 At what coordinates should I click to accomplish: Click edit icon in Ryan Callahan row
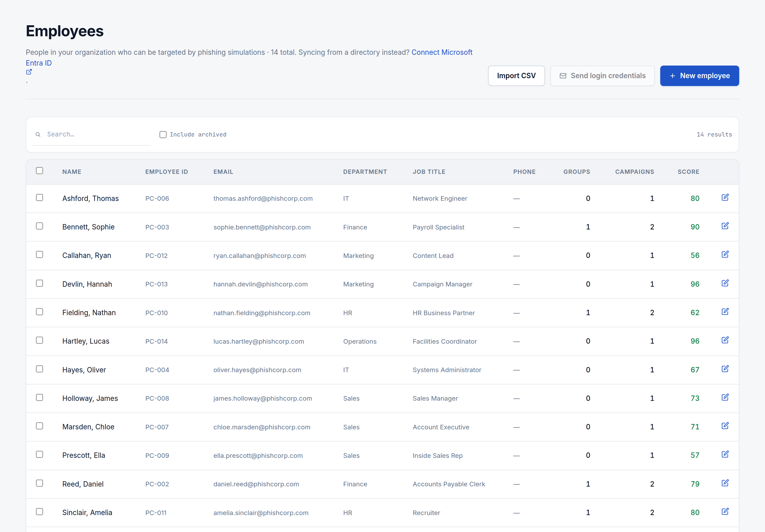click(x=725, y=254)
